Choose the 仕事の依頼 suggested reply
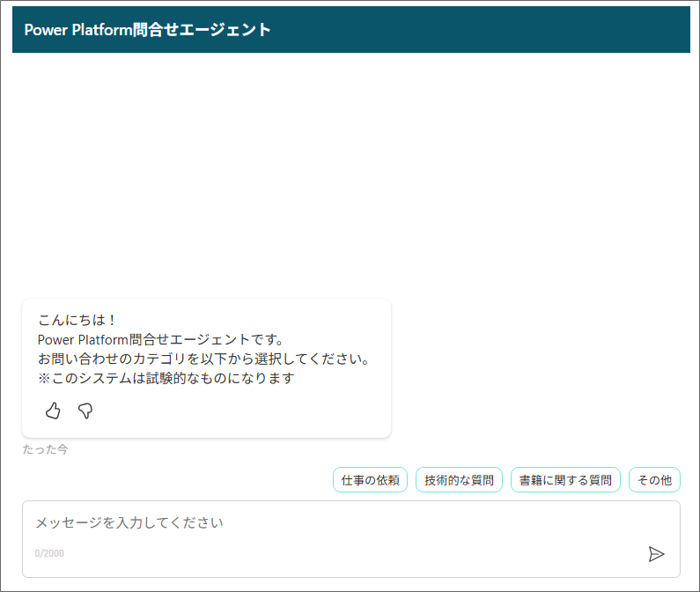Viewport: 700px width, 592px height. (x=370, y=480)
